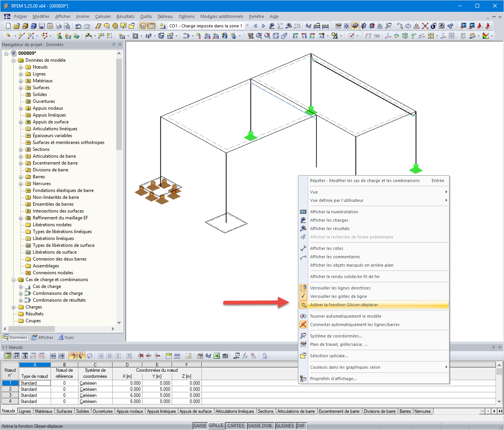Toggle the SAISIE status bar button
Viewport: 504px width, 430px height.
pyautogui.click(x=200, y=426)
